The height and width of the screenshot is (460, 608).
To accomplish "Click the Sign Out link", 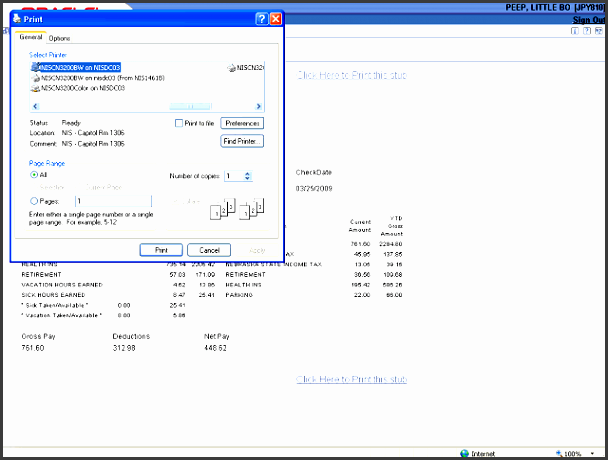I will click(x=589, y=20).
